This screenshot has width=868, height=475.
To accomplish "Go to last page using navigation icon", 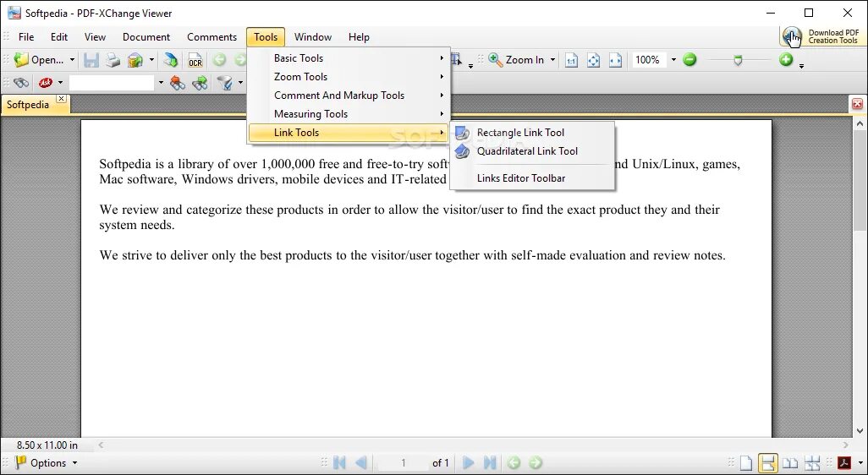I will (x=490, y=463).
